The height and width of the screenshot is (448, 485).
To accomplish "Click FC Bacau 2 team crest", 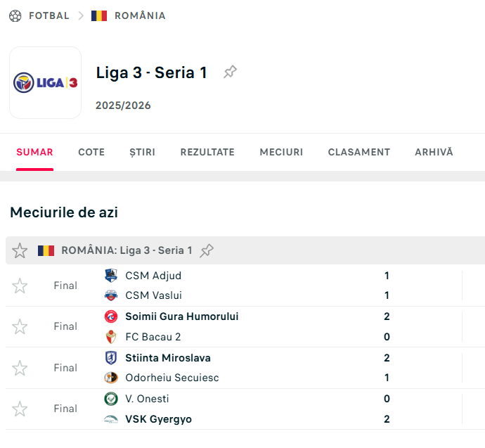I will [x=111, y=337].
